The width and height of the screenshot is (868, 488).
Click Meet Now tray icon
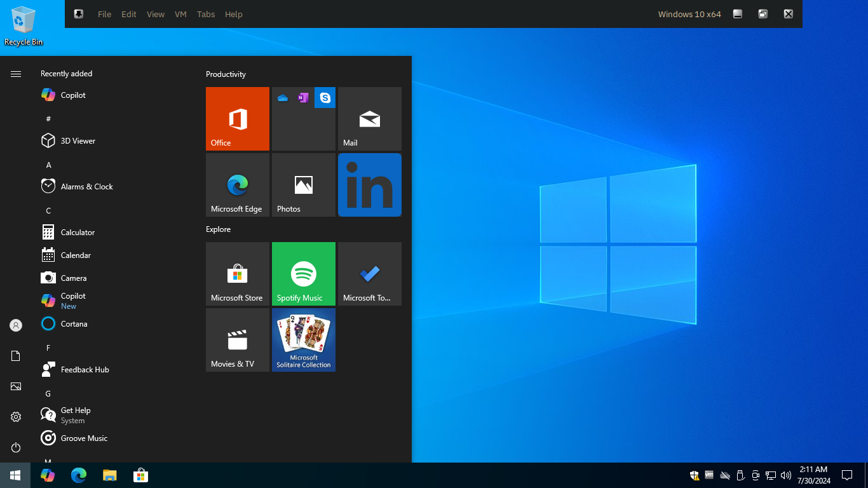(756, 475)
